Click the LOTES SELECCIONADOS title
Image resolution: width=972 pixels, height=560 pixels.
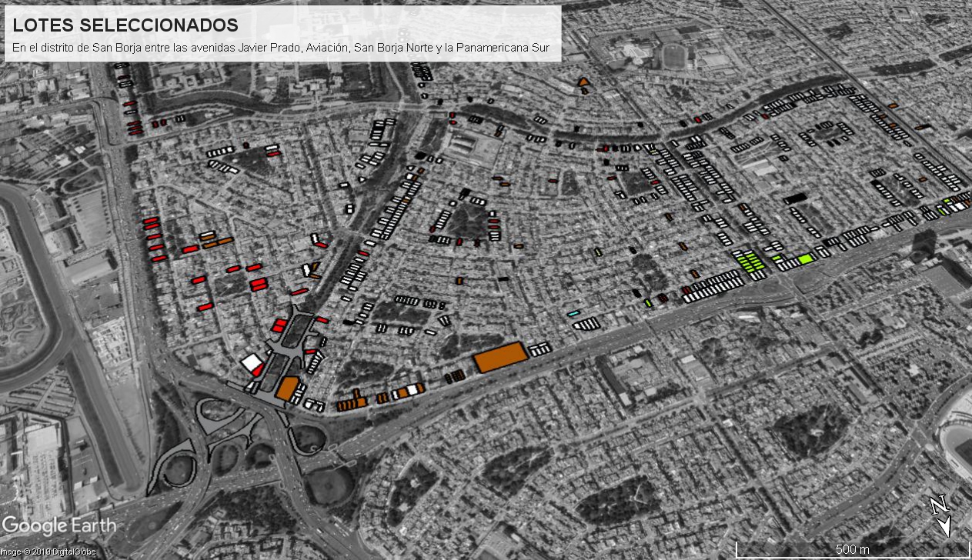click(x=125, y=25)
